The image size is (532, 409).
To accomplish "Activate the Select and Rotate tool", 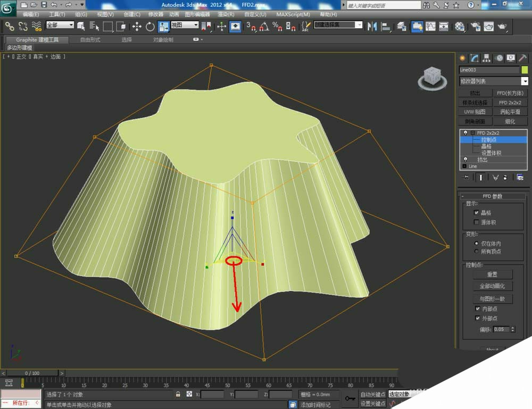I will [x=150, y=27].
